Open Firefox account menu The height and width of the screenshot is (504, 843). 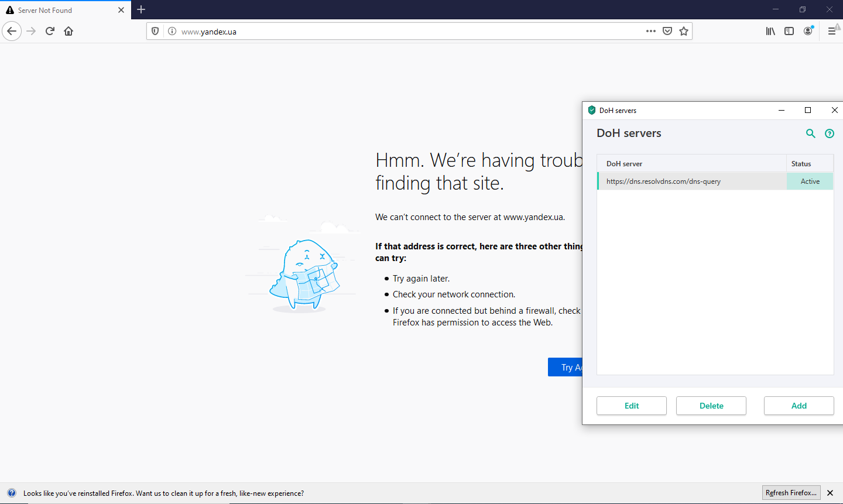(x=808, y=31)
